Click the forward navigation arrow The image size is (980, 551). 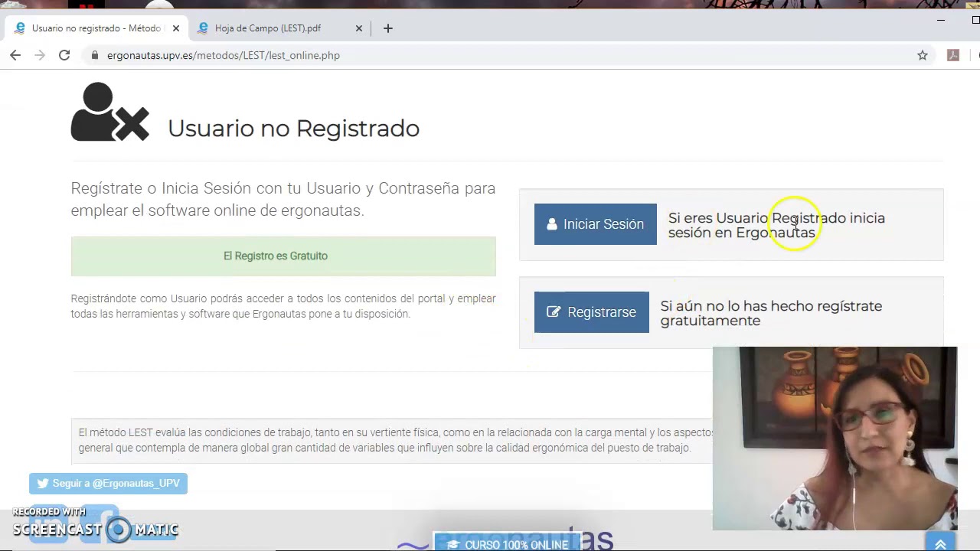40,55
